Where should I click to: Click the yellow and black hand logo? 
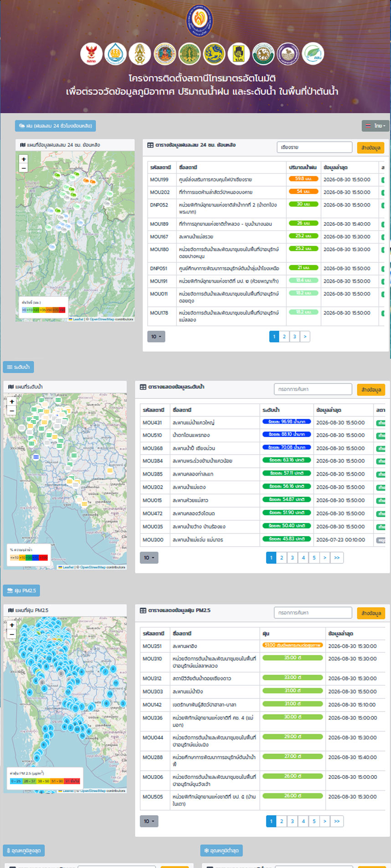pyautogui.click(x=239, y=54)
